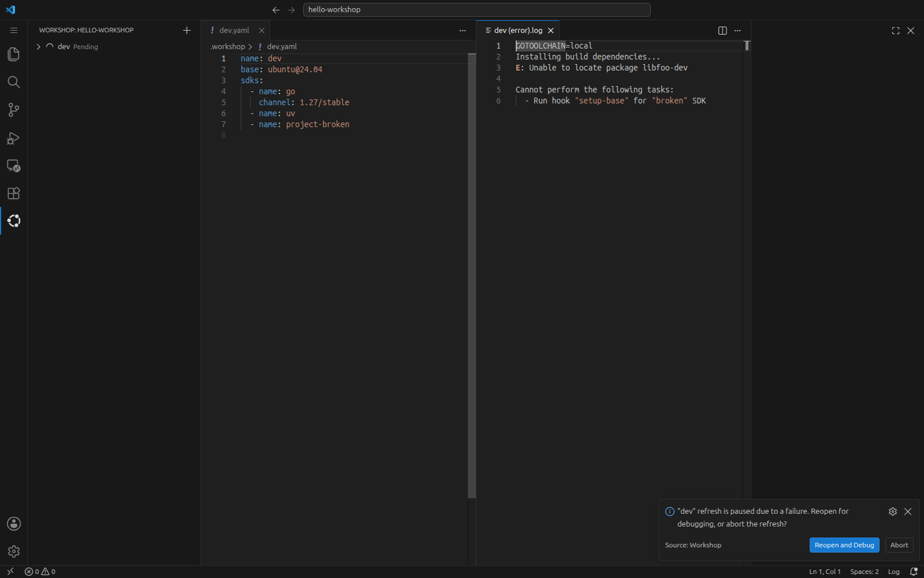Close the dev.yaml tab

point(262,31)
